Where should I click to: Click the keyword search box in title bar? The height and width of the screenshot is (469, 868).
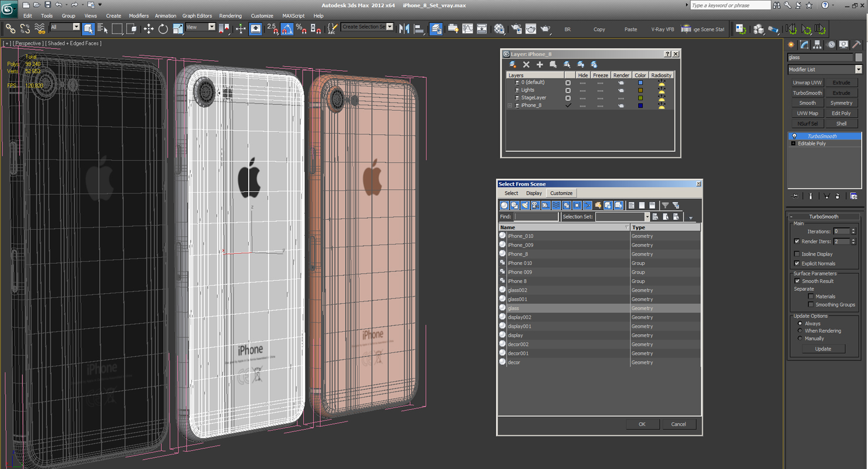pyautogui.click(x=730, y=5)
